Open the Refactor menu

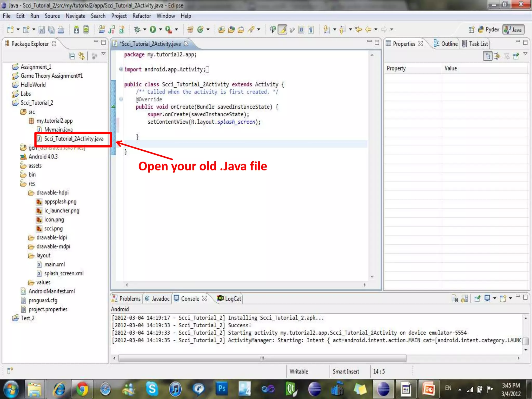[142, 16]
